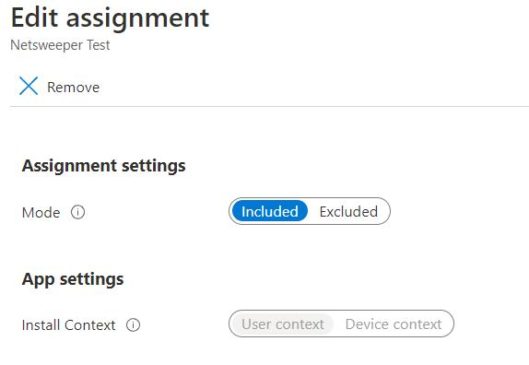Choose the User context install option
The image size is (529, 365).
pos(282,324)
